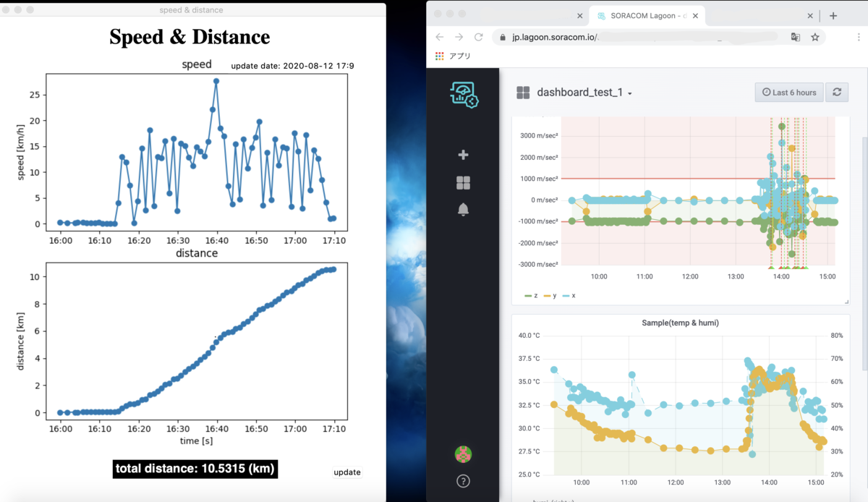This screenshot has width=868, height=502.
Task: Click the panel resize handle of acceleration chart
Action: tap(846, 302)
